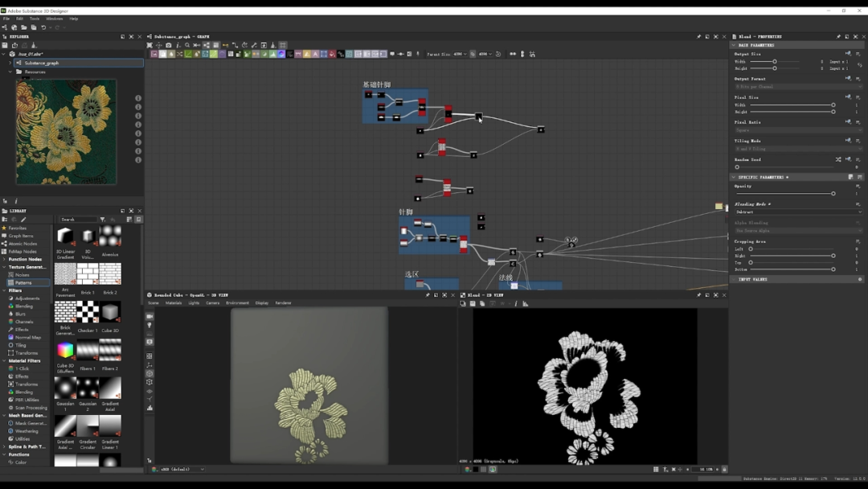This screenshot has width=868, height=489.
Task: Open the Output Format dropdown
Action: (x=798, y=87)
